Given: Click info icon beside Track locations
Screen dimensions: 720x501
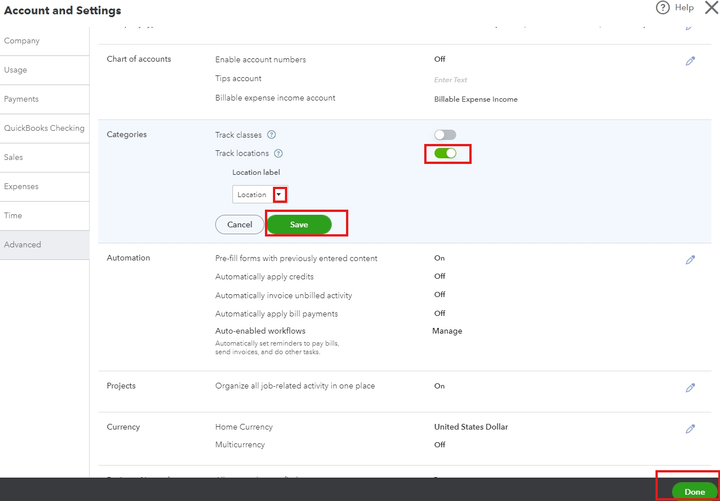Looking at the screenshot, I should point(278,154).
